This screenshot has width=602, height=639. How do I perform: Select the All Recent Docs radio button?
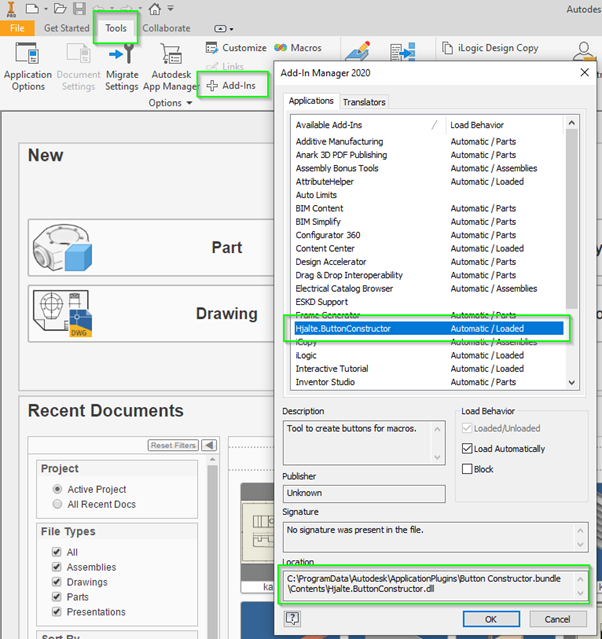(57, 504)
